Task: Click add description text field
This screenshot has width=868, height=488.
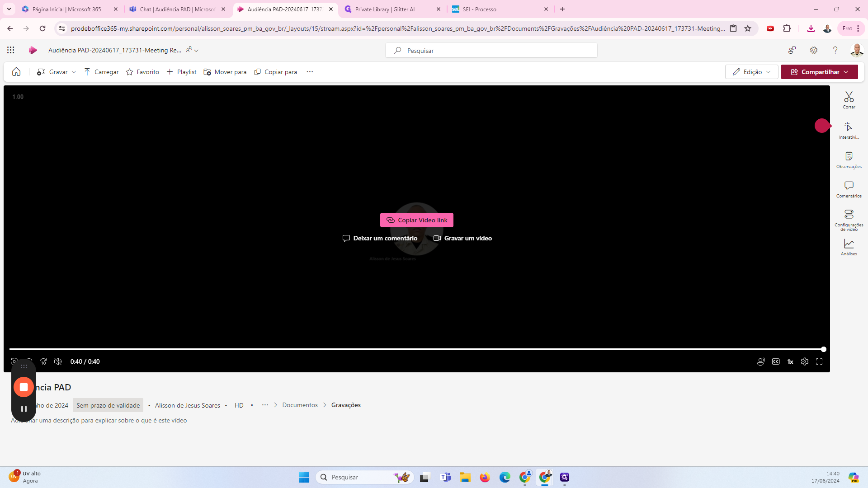Action: pyautogui.click(x=99, y=420)
